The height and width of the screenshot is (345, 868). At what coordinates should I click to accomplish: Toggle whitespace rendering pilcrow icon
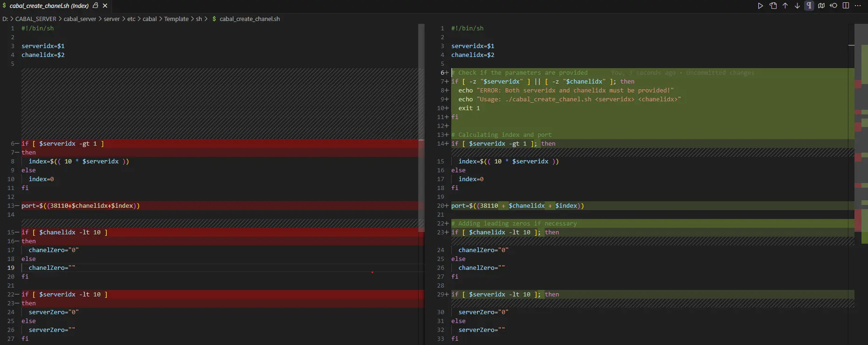point(809,6)
